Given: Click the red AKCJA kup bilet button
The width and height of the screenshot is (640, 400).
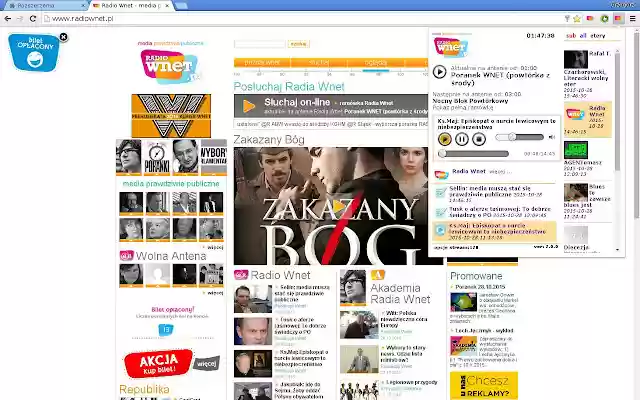Looking at the screenshot, I should 158,363.
